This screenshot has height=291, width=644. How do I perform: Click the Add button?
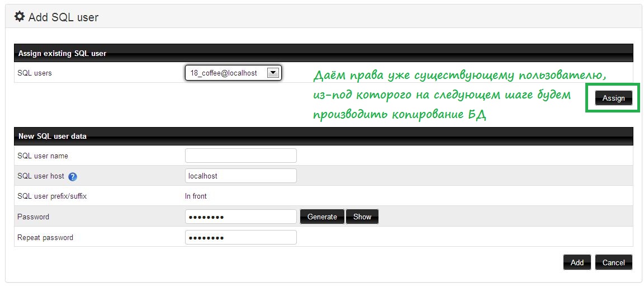[577, 262]
